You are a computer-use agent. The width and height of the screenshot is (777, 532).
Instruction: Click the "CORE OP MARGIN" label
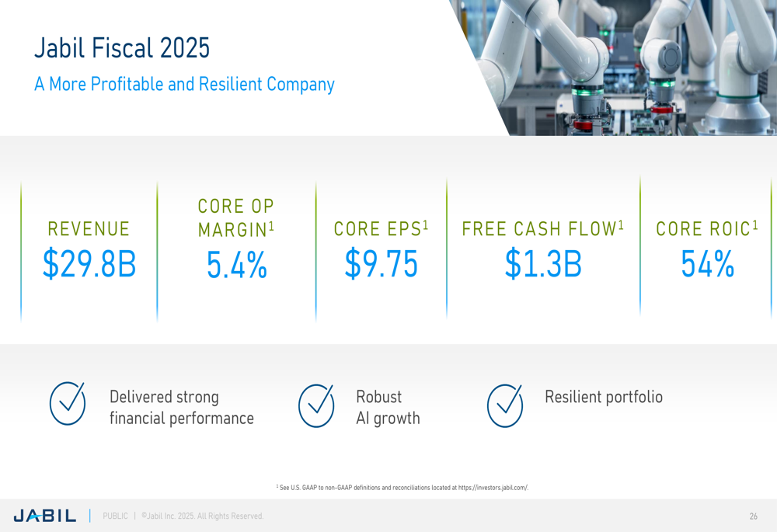click(236, 218)
